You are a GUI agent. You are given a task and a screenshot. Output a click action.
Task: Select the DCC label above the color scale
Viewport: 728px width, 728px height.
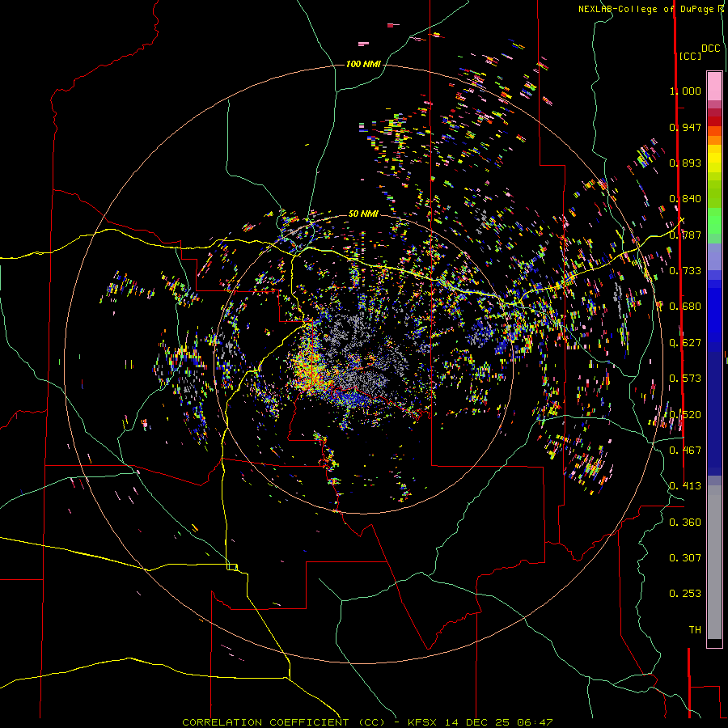[710, 49]
